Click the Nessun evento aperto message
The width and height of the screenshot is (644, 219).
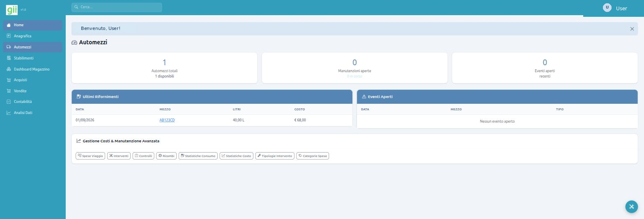[x=497, y=121]
